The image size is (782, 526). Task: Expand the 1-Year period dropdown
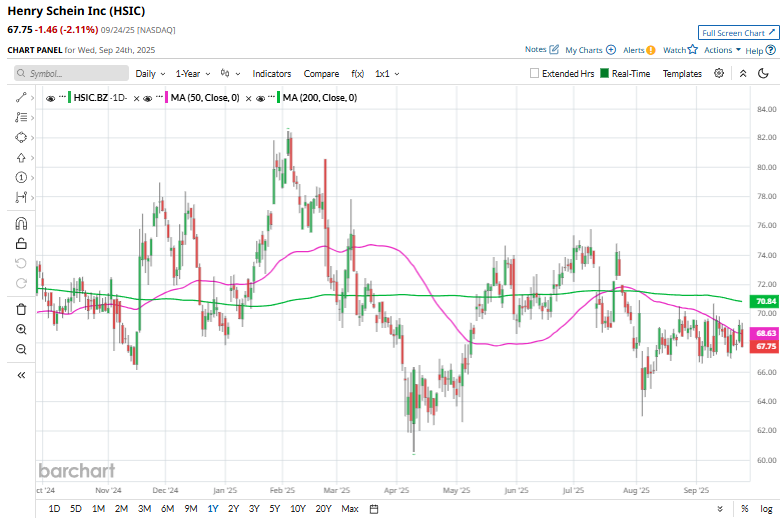pos(192,74)
